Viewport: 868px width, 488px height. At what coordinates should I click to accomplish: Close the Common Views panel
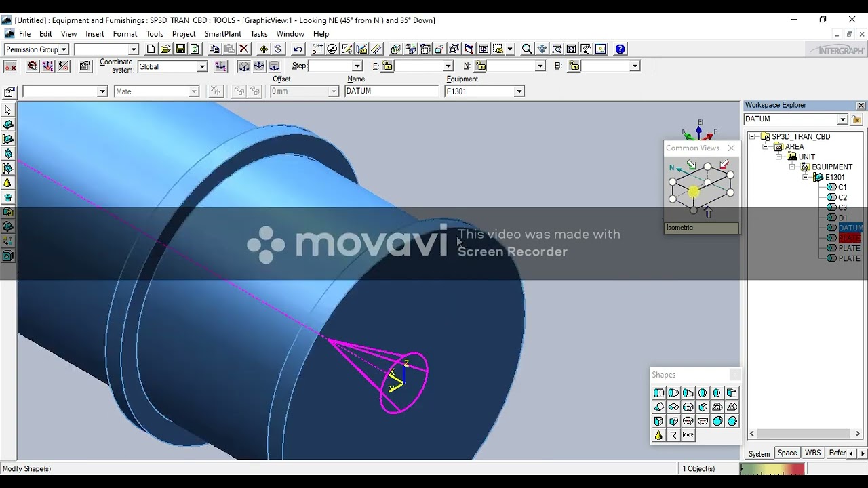pos(731,148)
